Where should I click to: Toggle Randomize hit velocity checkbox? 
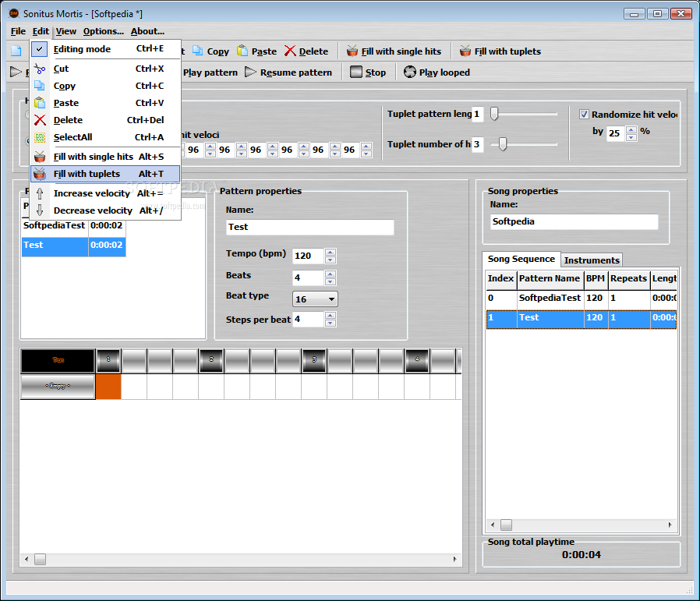tap(584, 115)
